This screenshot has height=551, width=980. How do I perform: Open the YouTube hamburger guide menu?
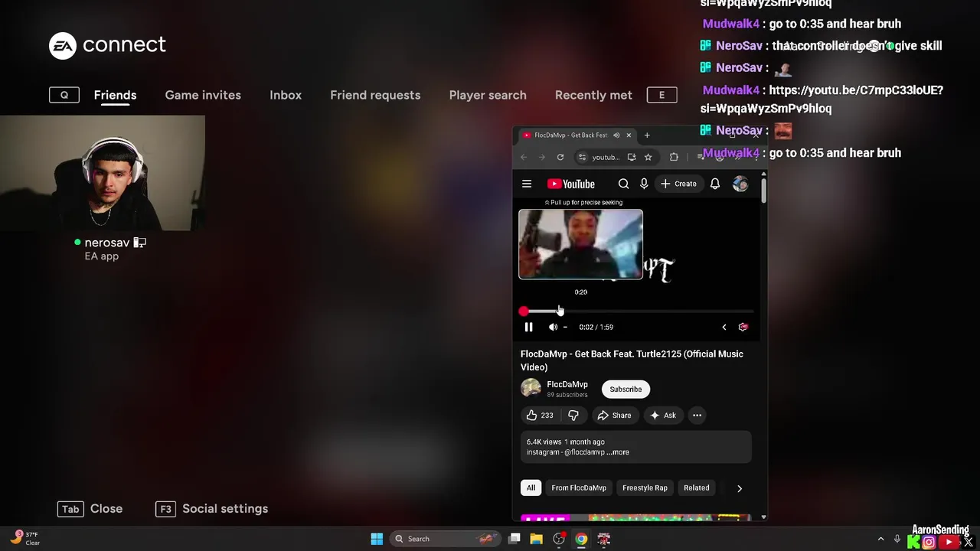tap(527, 184)
